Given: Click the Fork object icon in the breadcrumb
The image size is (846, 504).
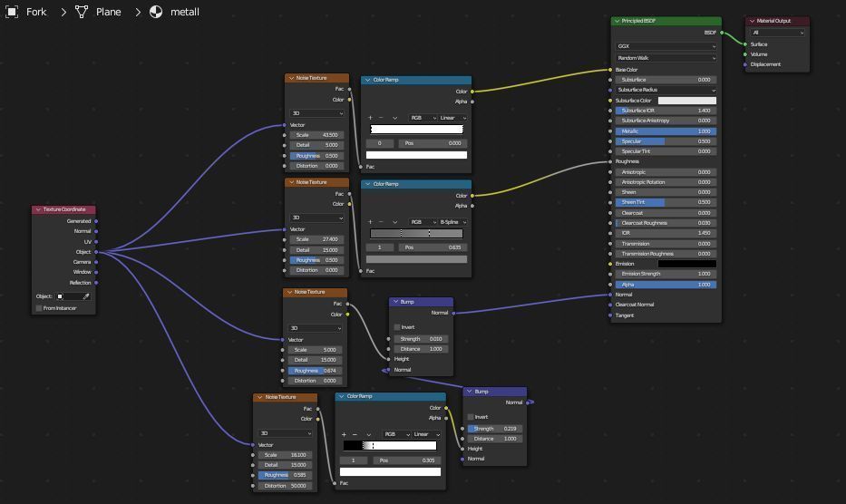Looking at the screenshot, I should coord(12,12).
